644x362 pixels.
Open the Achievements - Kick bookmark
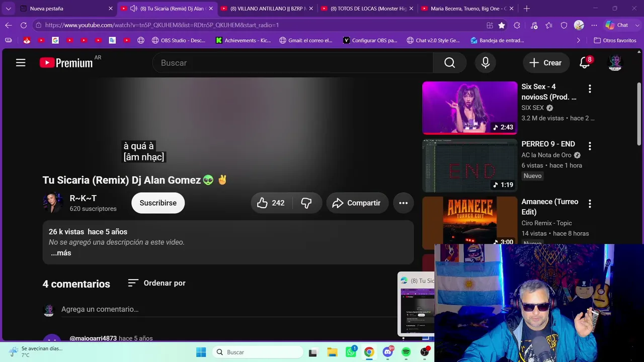click(x=243, y=40)
